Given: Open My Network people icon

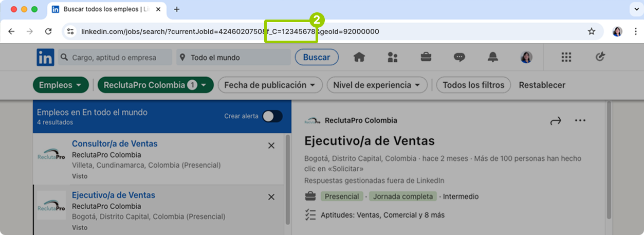Looking at the screenshot, I should [393, 57].
